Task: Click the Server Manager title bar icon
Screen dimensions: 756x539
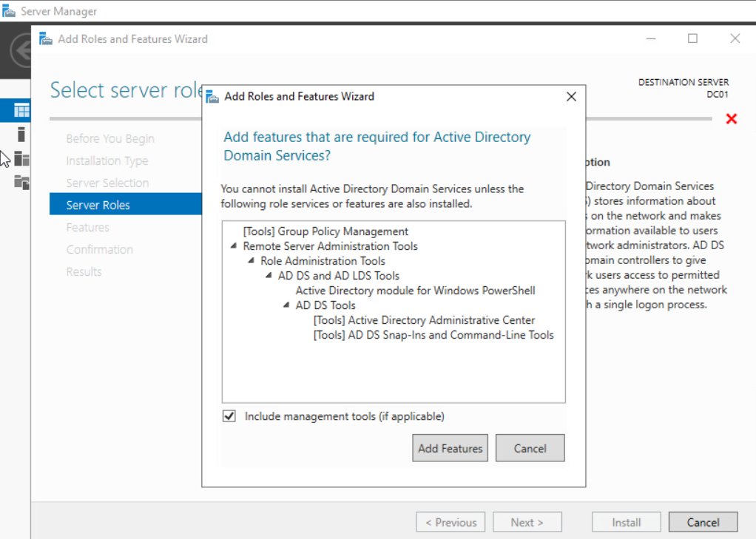Action: [x=9, y=10]
